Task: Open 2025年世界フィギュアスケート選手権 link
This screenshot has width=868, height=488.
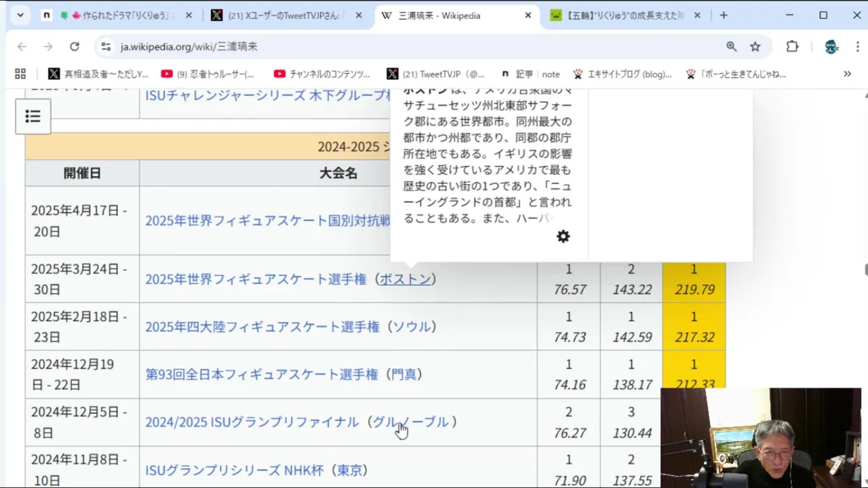Action: click(x=256, y=279)
